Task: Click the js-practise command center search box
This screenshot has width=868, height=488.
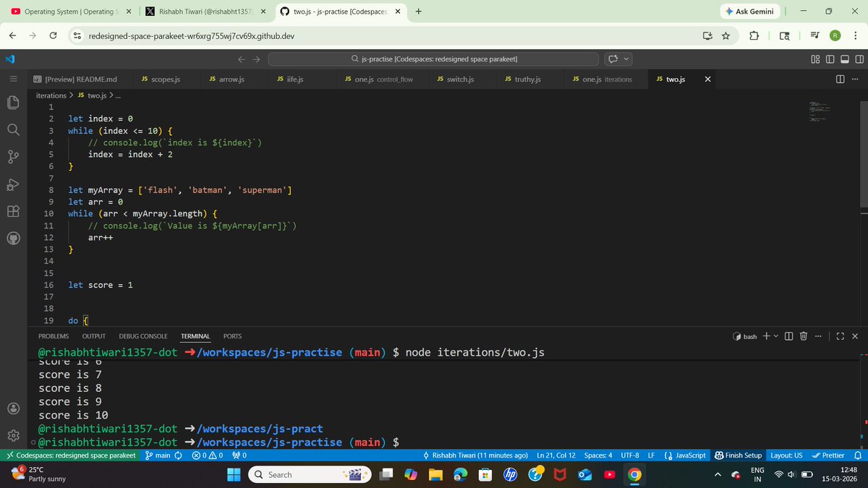Action: pos(433,59)
